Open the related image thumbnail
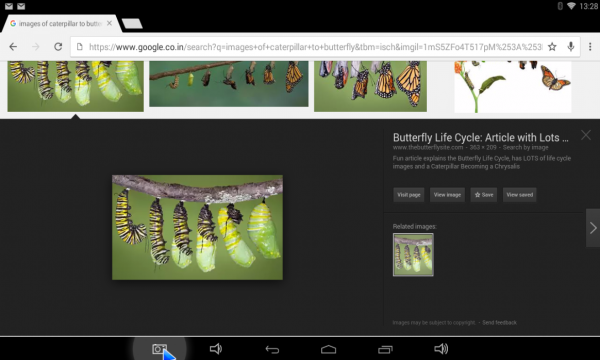The width and height of the screenshot is (600, 360). 413,255
